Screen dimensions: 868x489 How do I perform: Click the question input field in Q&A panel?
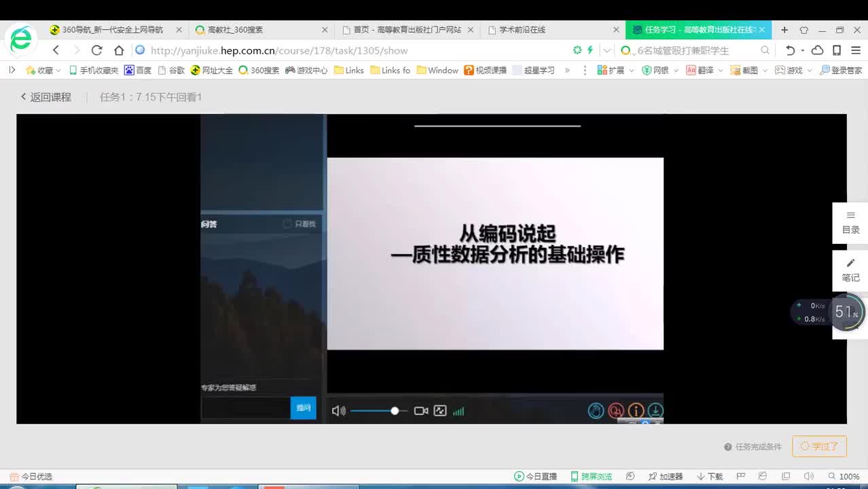[x=245, y=407]
